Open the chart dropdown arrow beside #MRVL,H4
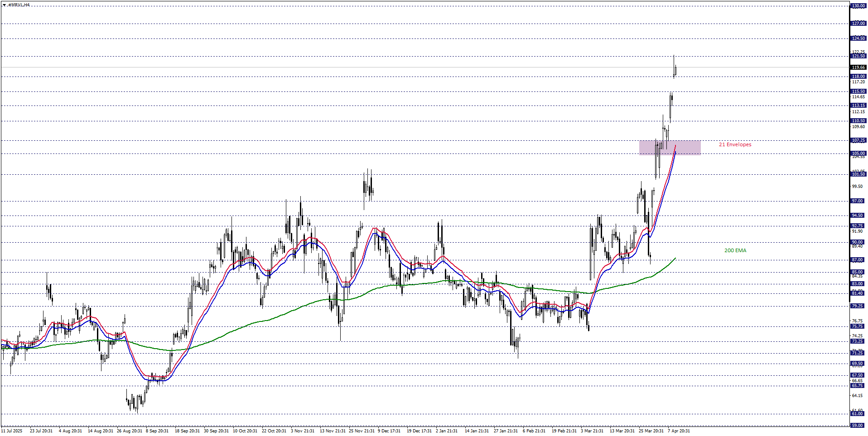 (4, 5)
